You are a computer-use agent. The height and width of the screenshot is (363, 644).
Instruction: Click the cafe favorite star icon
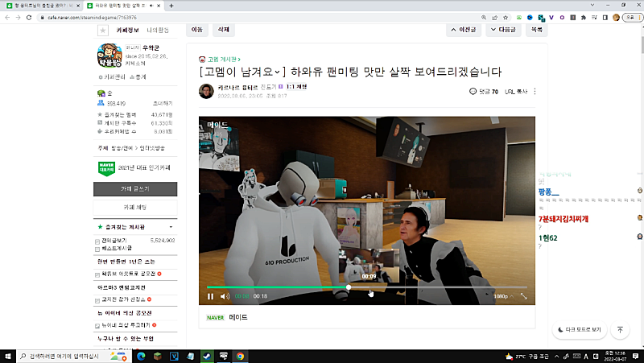102,31
